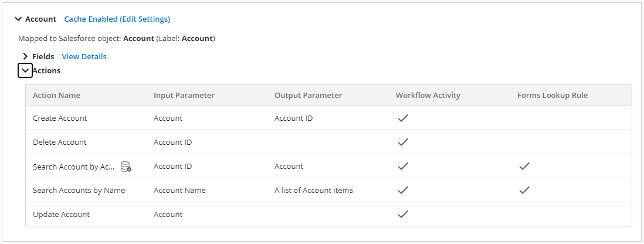Click the Action Name column header
Viewport: 644px width, 244px height.
(56, 95)
